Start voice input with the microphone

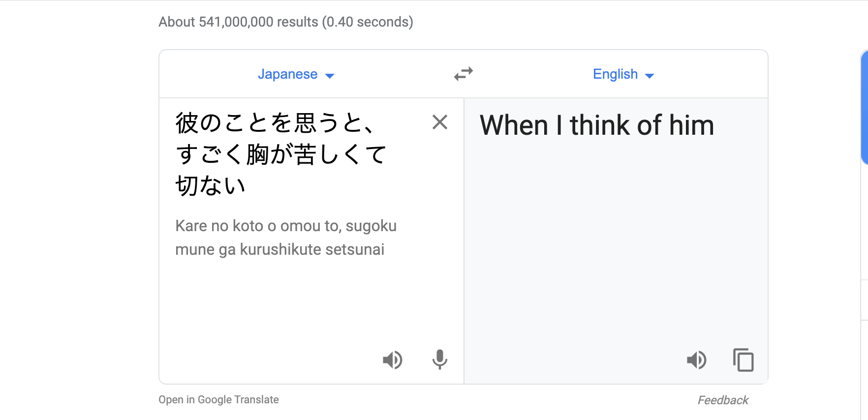pos(439,360)
